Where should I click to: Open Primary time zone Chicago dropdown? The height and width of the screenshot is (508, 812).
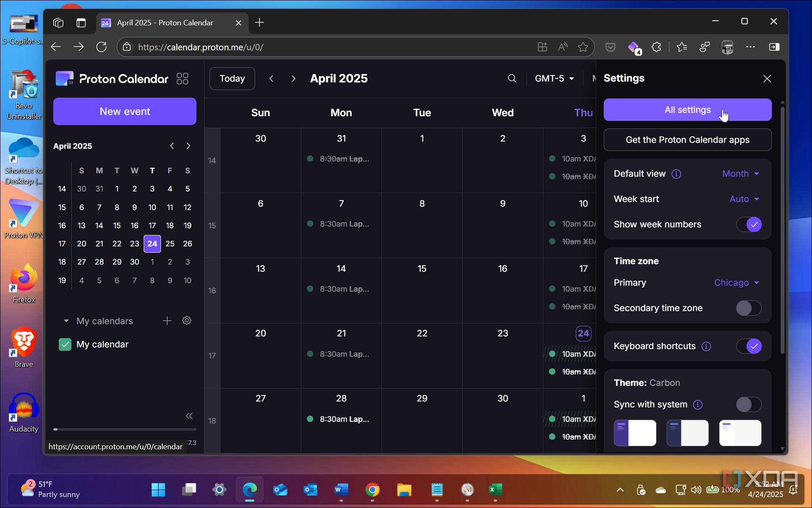(737, 283)
